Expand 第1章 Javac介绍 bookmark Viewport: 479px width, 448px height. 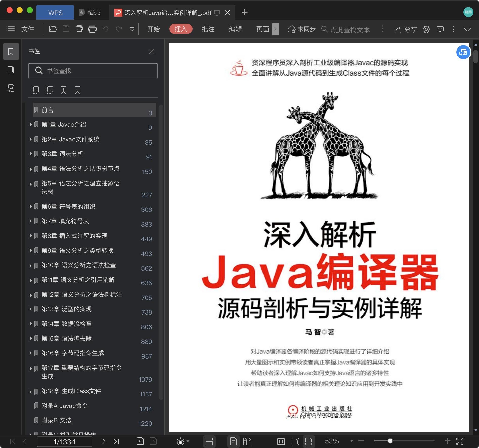[x=30, y=124]
